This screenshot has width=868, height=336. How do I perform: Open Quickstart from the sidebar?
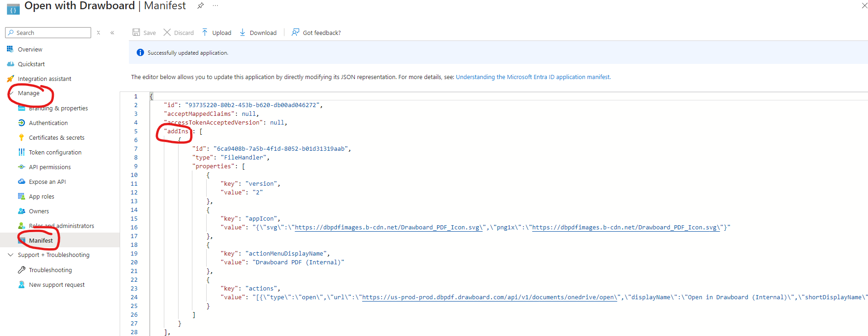point(31,64)
